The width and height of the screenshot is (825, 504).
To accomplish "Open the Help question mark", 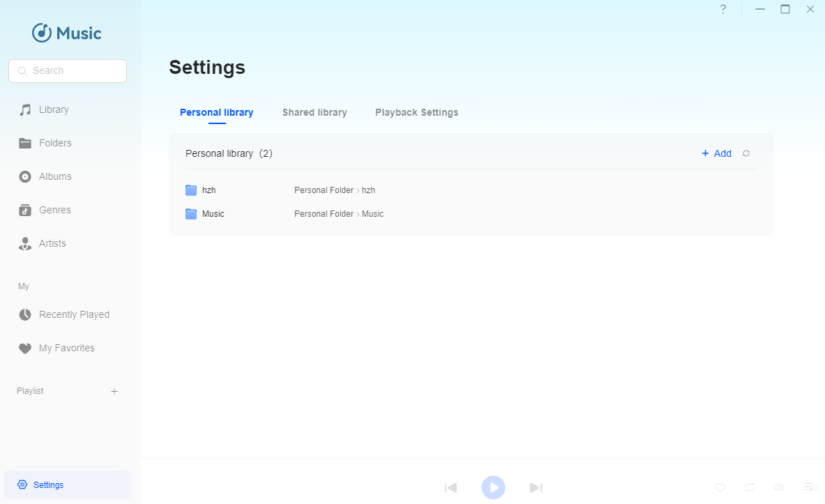I will click(722, 9).
